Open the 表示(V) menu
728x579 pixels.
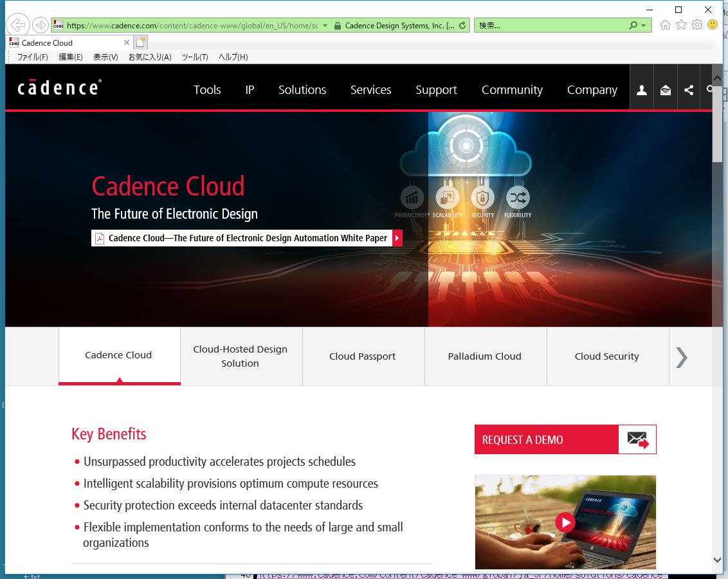click(x=106, y=57)
